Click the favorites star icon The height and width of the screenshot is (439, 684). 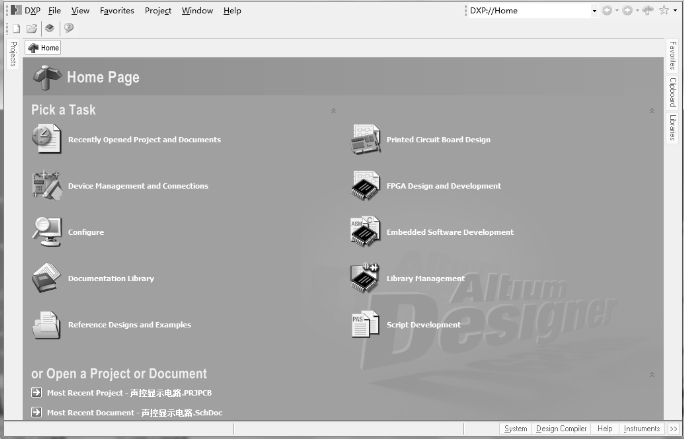click(664, 10)
